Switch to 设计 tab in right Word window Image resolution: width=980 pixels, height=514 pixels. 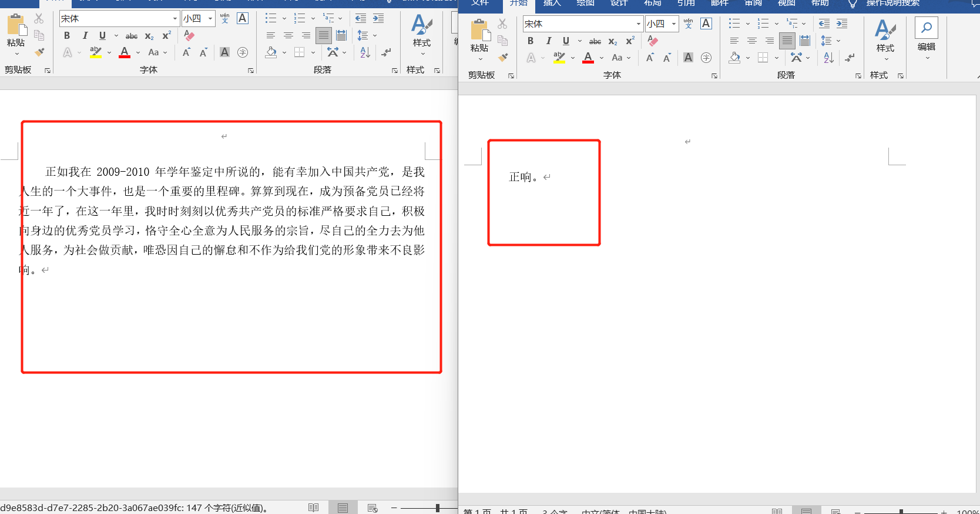click(x=619, y=3)
